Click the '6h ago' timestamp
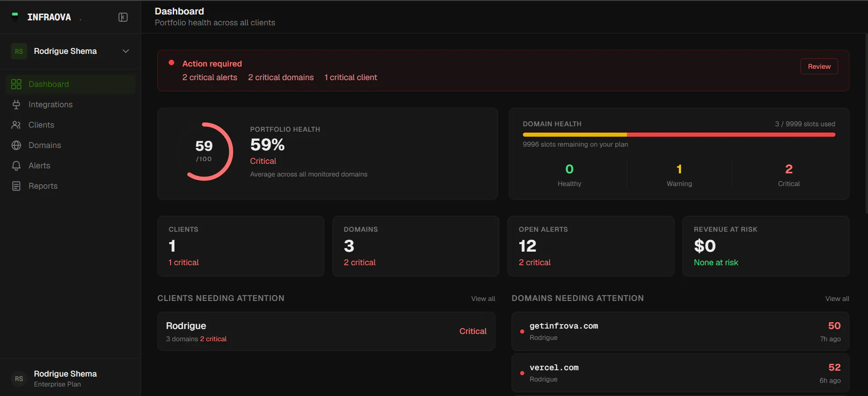The image size is (868, 396). (830, 381)
